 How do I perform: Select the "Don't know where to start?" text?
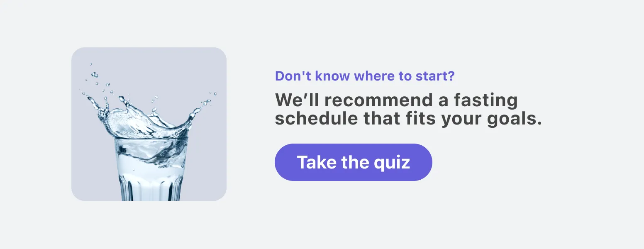(365, 76)
